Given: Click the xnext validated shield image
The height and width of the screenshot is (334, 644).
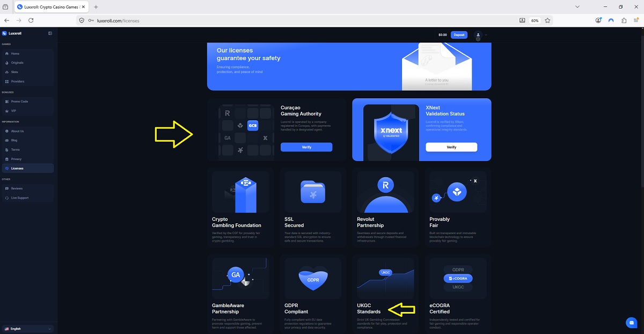Looking at the screenshot, I should point(391,132).
